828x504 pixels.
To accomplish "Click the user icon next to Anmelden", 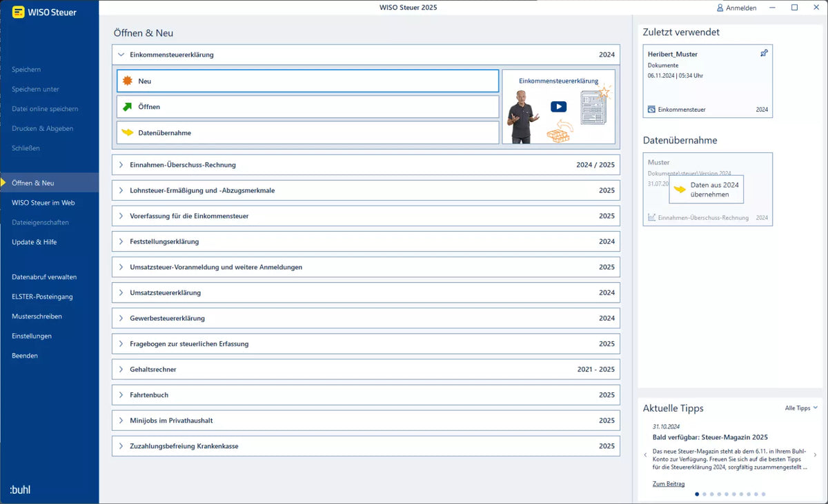I will pos(720,8).
